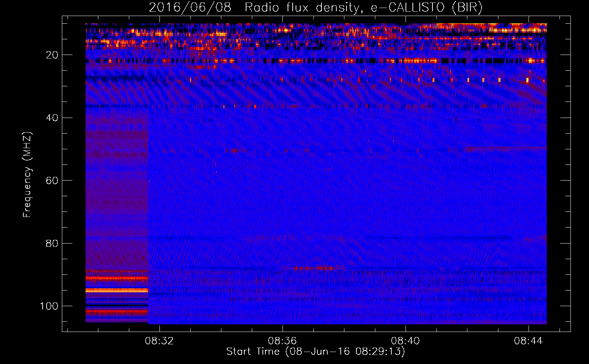This screenshot has height=364, width=589.
Task: Click the plot title '2016/06/08 Radio flux density, e-CALLISTO (BIR)'
Action: point(316,8)
